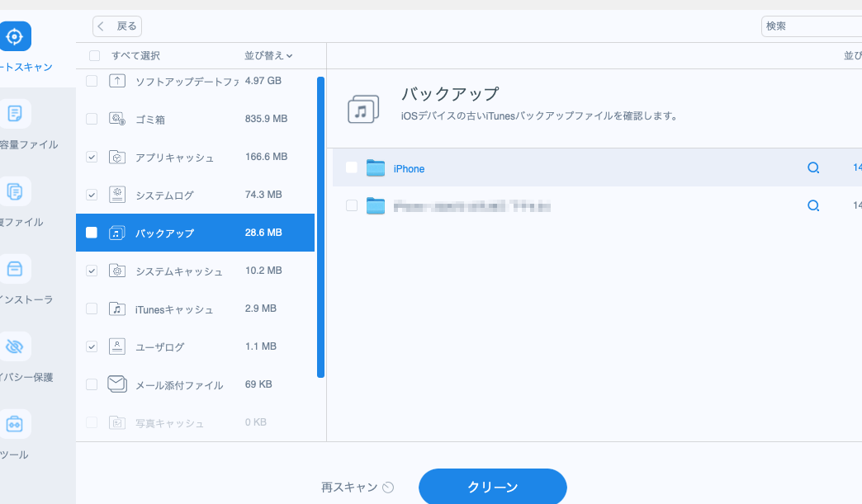Check the ソフトアップデートファイル checkbox

click(x=92, y=81)
